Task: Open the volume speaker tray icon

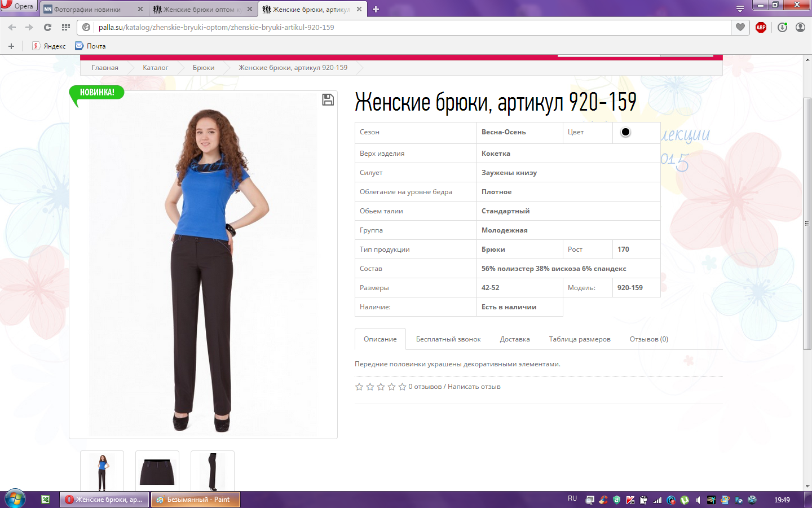Action: tap(698, 500)
